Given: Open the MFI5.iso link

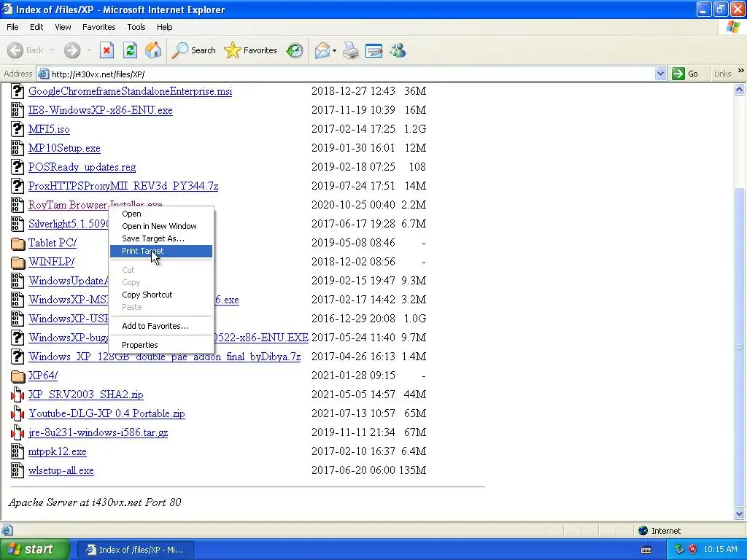Looking at the screenshot, I should tap(49, 129).
